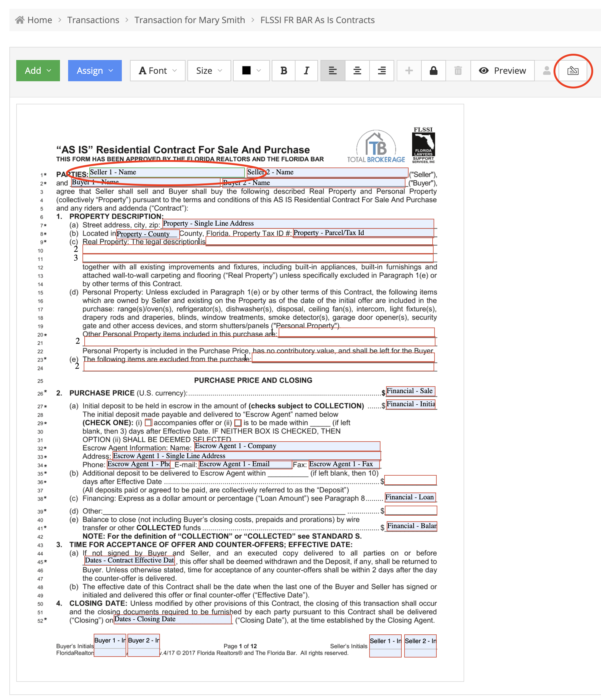Toggle italic formatting
Image resolution: width=601 pixels, height=700 pixels.
[306, 71]
